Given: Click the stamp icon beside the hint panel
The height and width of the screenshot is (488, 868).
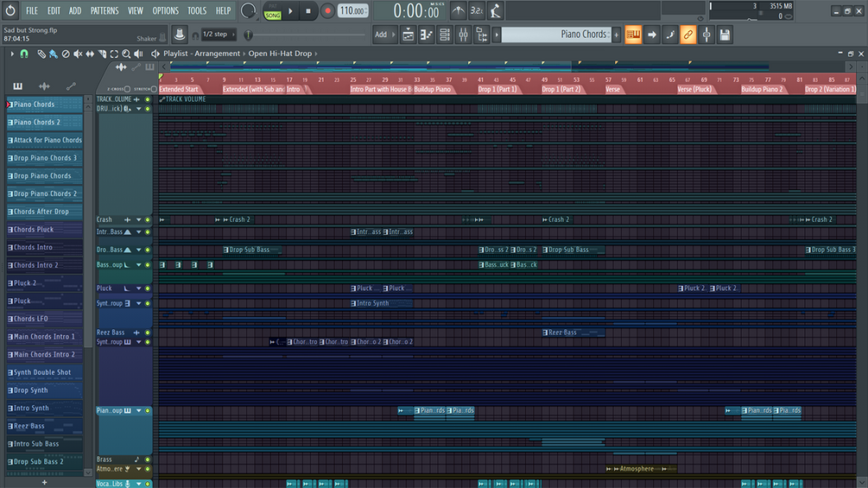Looking at the screenshot, I should pos(180,35).
